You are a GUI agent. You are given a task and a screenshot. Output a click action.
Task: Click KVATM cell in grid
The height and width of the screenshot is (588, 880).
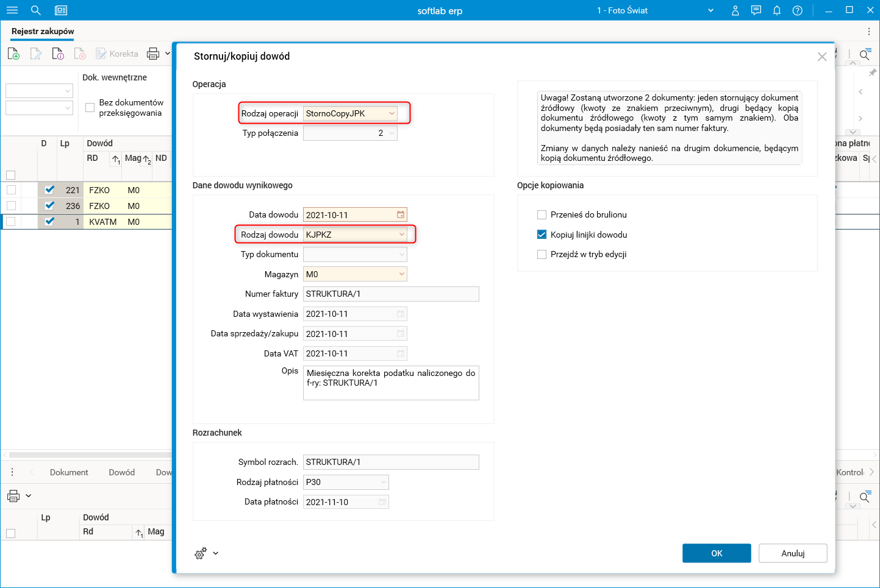[103, 222]
